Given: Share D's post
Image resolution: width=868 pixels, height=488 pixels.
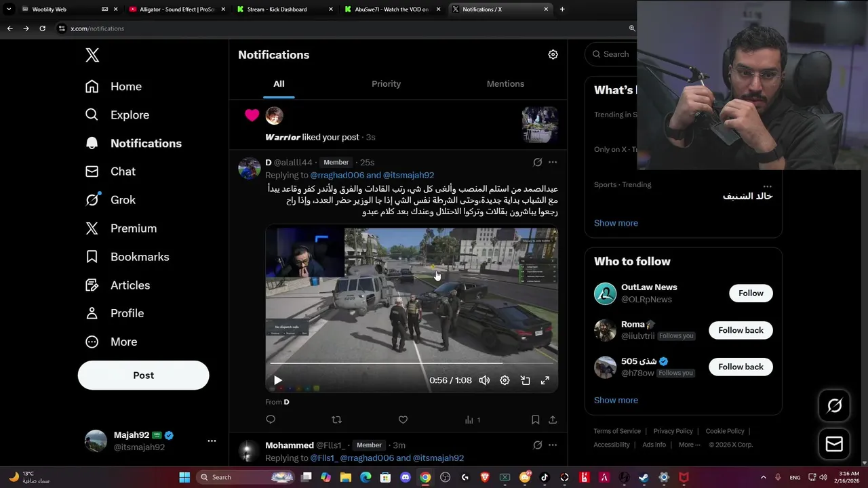Looking at the screenshot, I should click(553, 420).
